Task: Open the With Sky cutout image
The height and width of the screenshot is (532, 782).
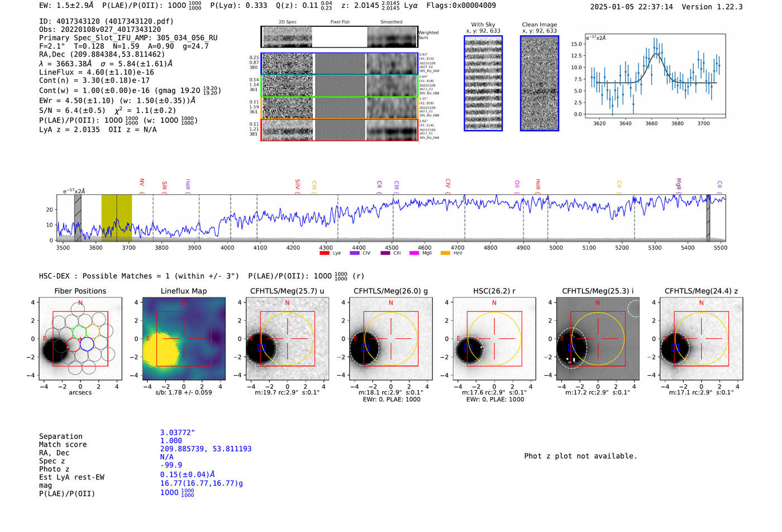Action: pos(483,83)
